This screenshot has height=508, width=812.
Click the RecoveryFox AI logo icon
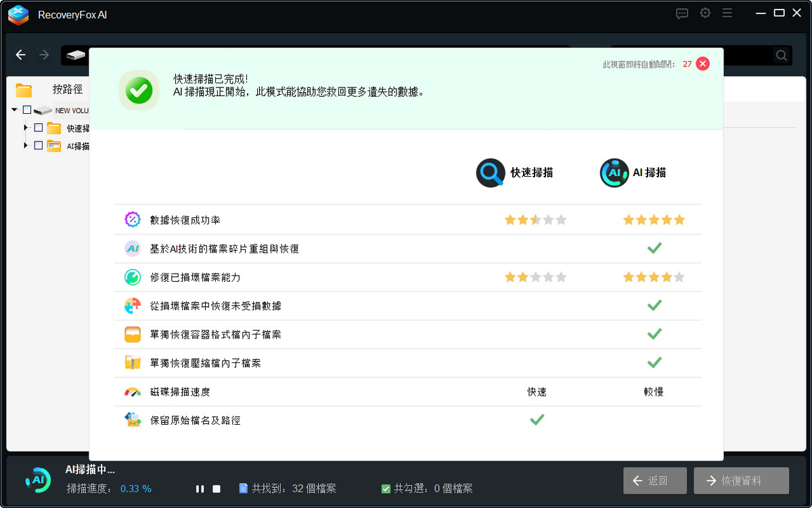(18, 14)
